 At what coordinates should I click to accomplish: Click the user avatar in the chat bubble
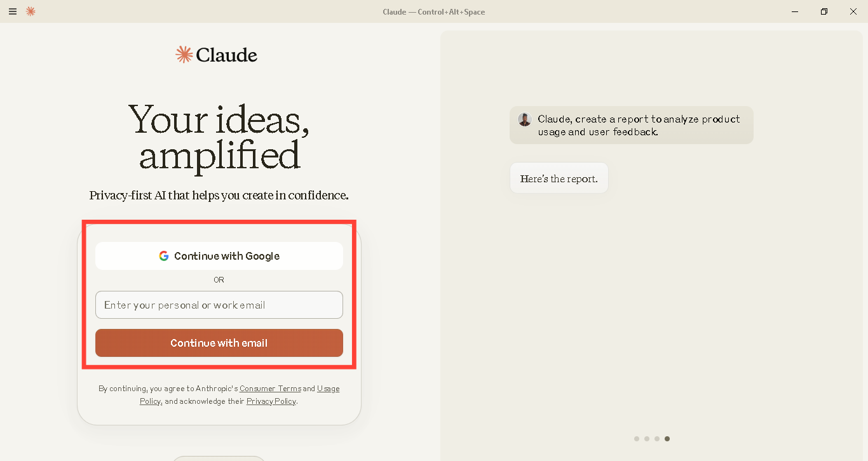pyautogui.click(x=524, y=119)
